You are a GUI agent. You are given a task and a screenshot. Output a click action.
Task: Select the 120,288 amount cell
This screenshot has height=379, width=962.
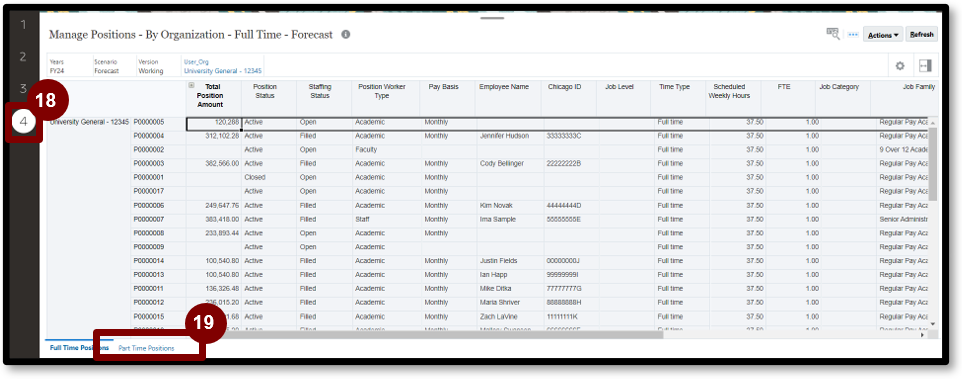214,123
